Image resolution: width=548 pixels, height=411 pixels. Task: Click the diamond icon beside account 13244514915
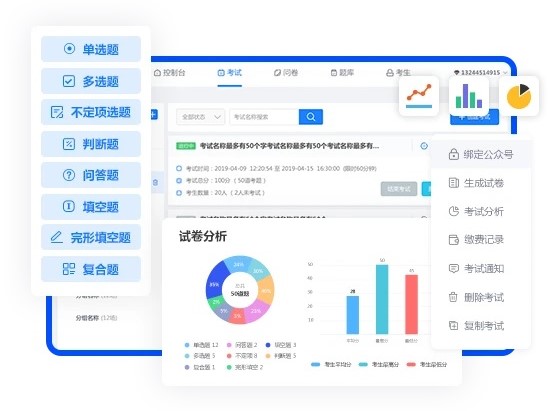(456, 73)
